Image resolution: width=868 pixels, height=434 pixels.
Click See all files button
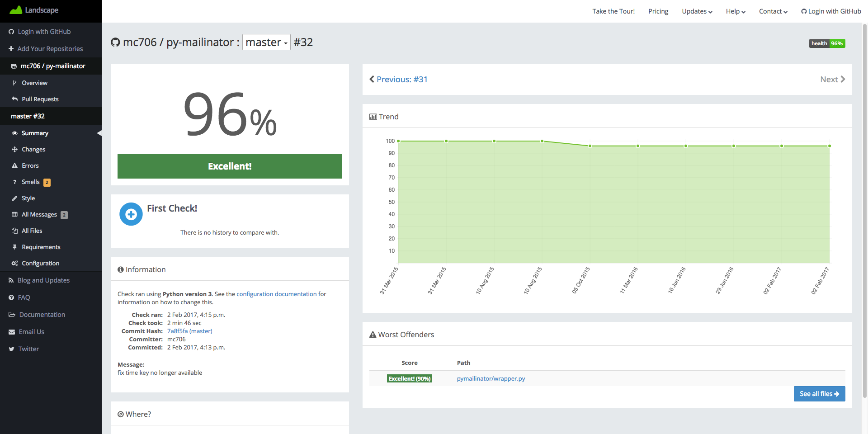tap(819, 394)
